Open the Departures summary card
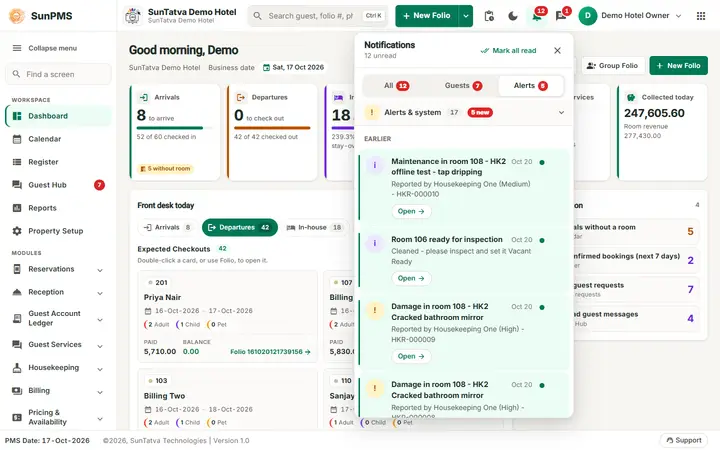The width and height of the screenshot is (720, 450). [272, 133]
